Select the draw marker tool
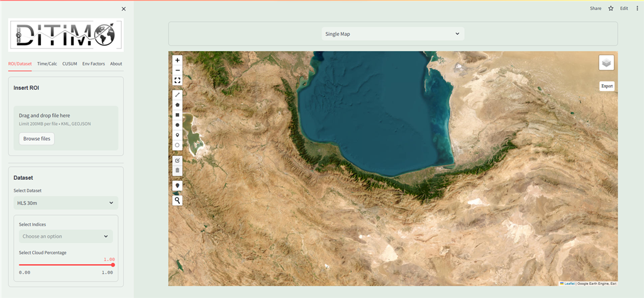This screenshot has height=298, width=644. (x=177, y=135)
